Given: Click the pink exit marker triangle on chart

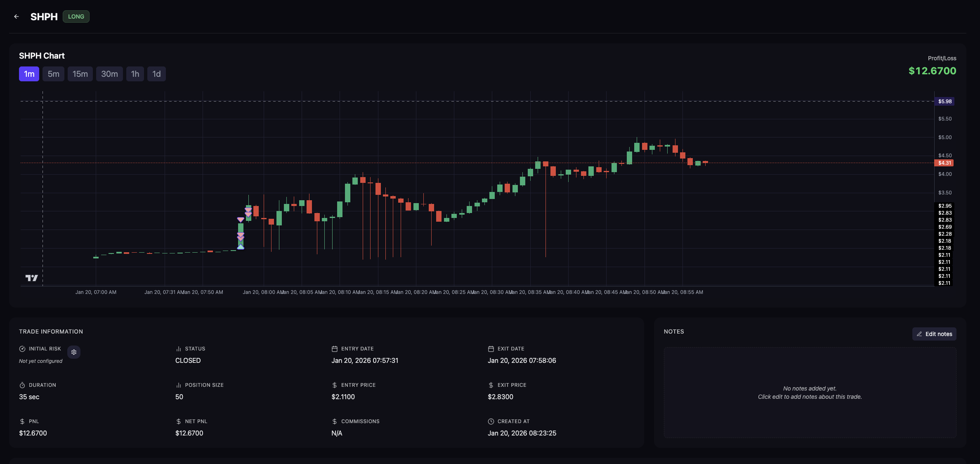Looking at the screenshot, I should 241,220.
